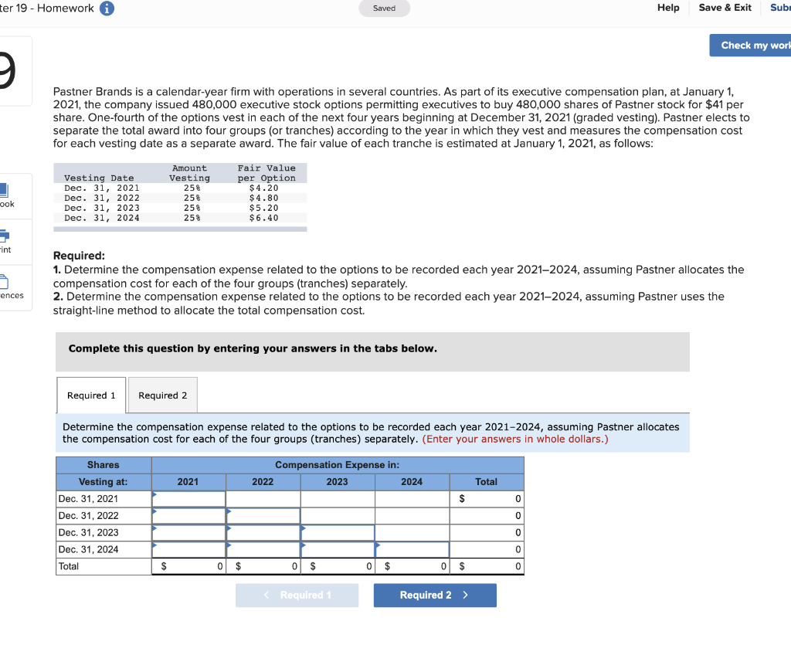Screen dimensions: 791x672
Task: Click the Total column header
Action: (487, 482)
